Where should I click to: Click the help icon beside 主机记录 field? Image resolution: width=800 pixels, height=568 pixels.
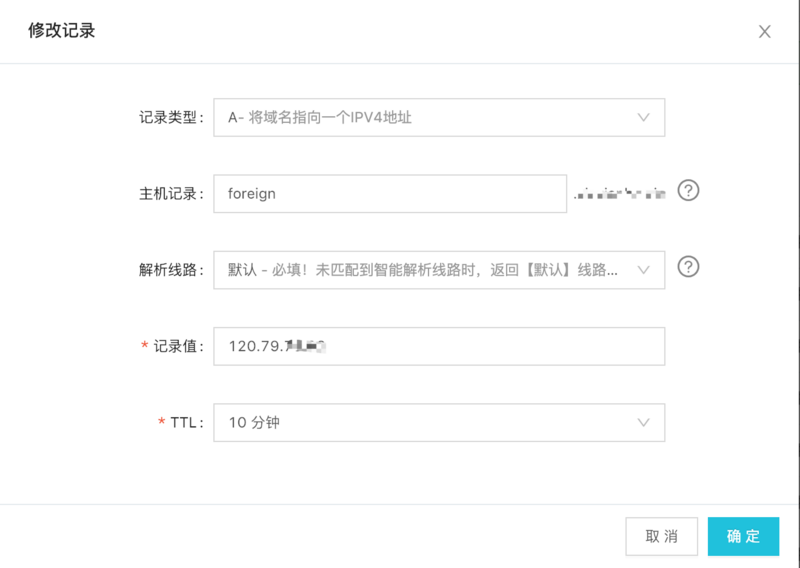[x=688, y=190]
